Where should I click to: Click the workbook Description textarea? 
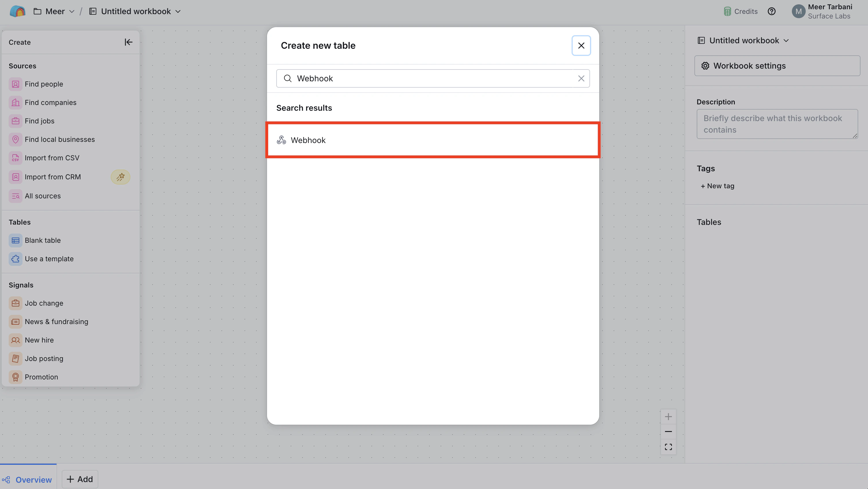tap(777, 124)
